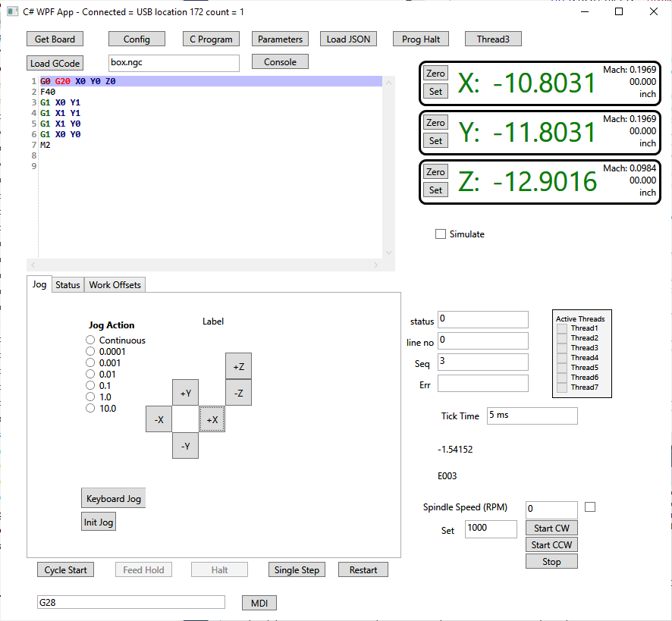
Task: Click the Load GCode button
Action: tap(55, 64)
